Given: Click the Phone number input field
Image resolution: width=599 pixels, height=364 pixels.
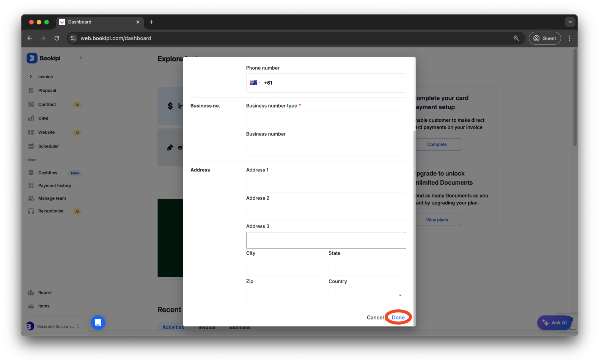Looking at the screenshot, I should [326, 83].
